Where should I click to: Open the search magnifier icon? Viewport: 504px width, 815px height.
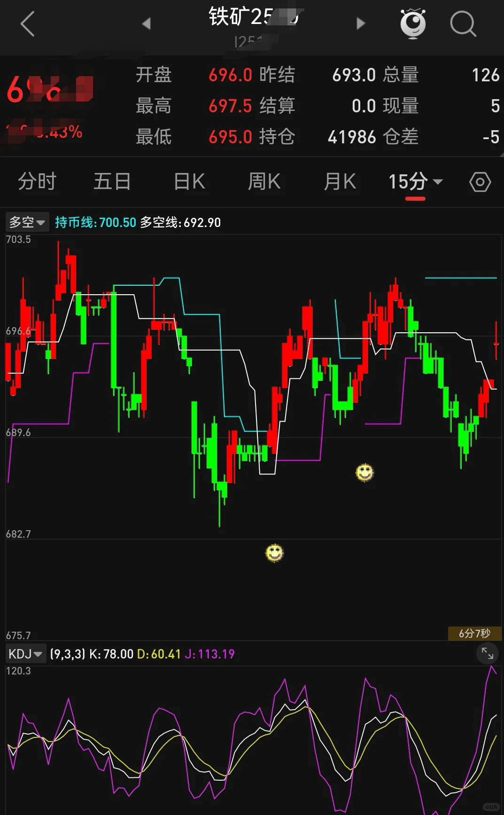463,24
